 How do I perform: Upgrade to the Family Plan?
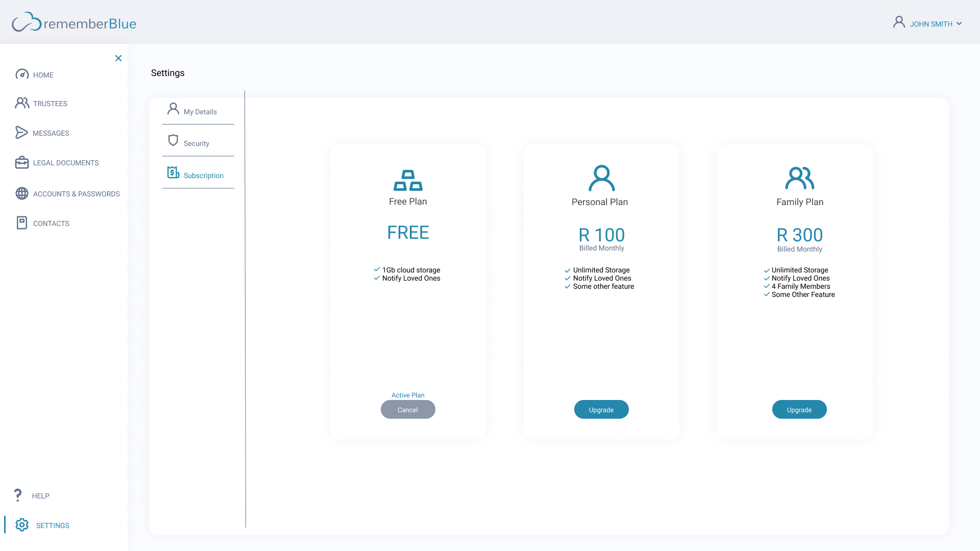(799, 410)
